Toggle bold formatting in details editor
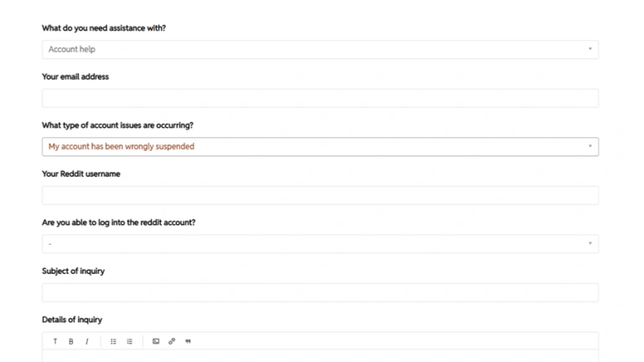The height and width of the screenshot is (362, 644). click(70, 341)
